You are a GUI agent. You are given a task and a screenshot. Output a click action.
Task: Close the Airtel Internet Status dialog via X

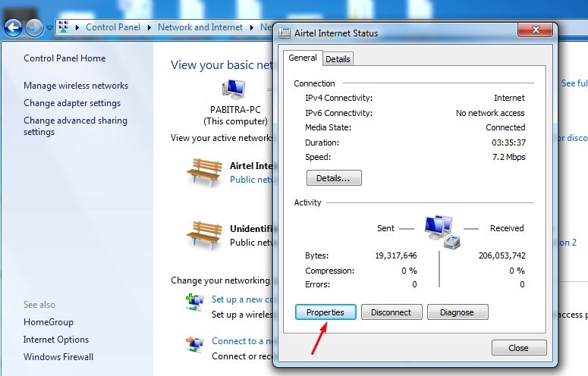point(536,30)
